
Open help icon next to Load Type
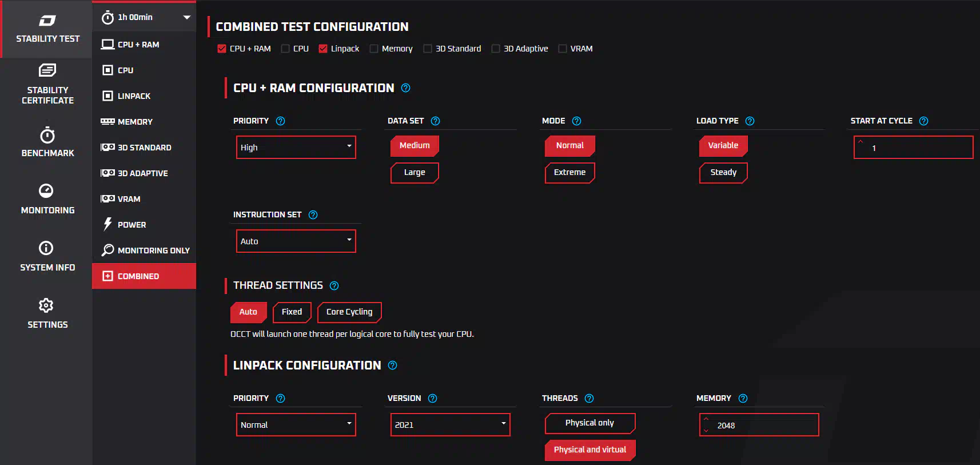point(750,121)
